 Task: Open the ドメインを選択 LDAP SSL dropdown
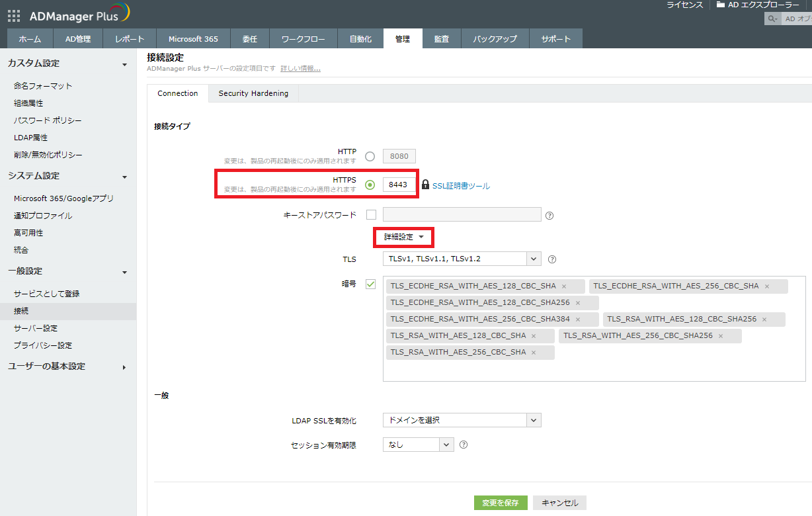point(462,420)
